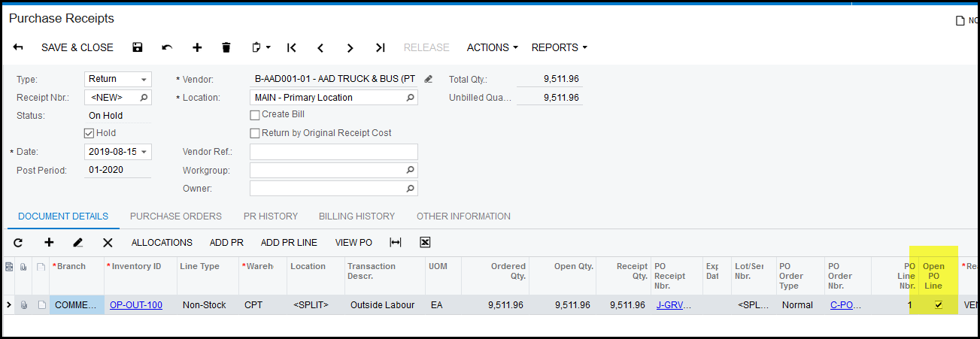Open the Reports dropdown menu
Viewport: 980px width, 339px height.
[559, 47]
